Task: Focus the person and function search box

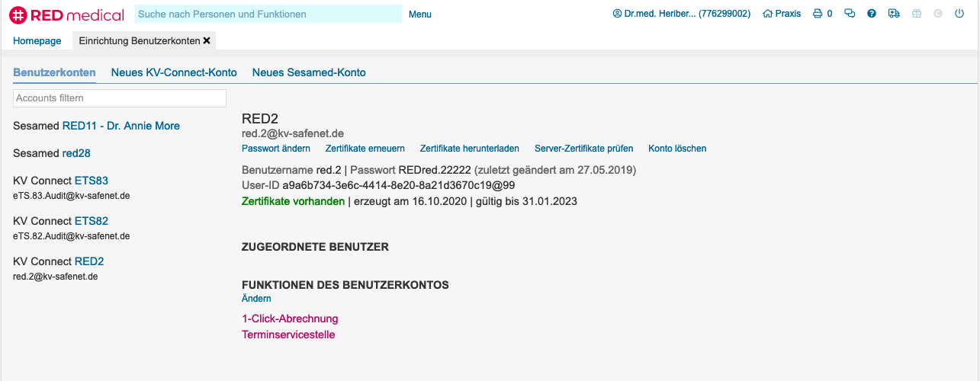Action: [268, 14]
